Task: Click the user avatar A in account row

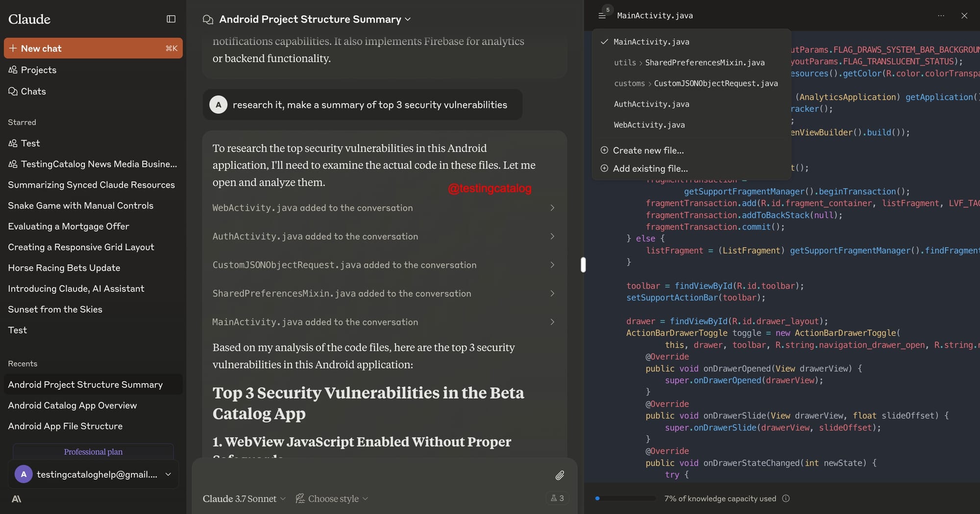Action: 24,474
